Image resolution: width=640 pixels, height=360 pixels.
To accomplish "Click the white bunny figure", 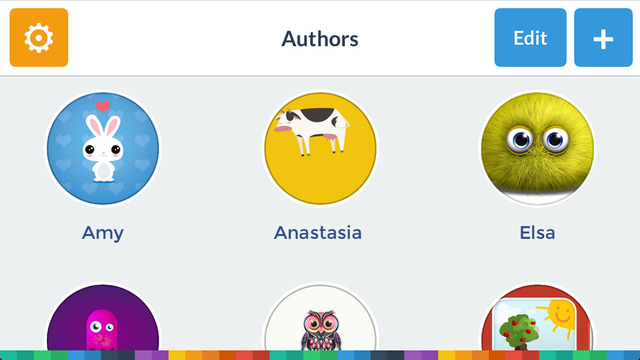I will [103, 148].
